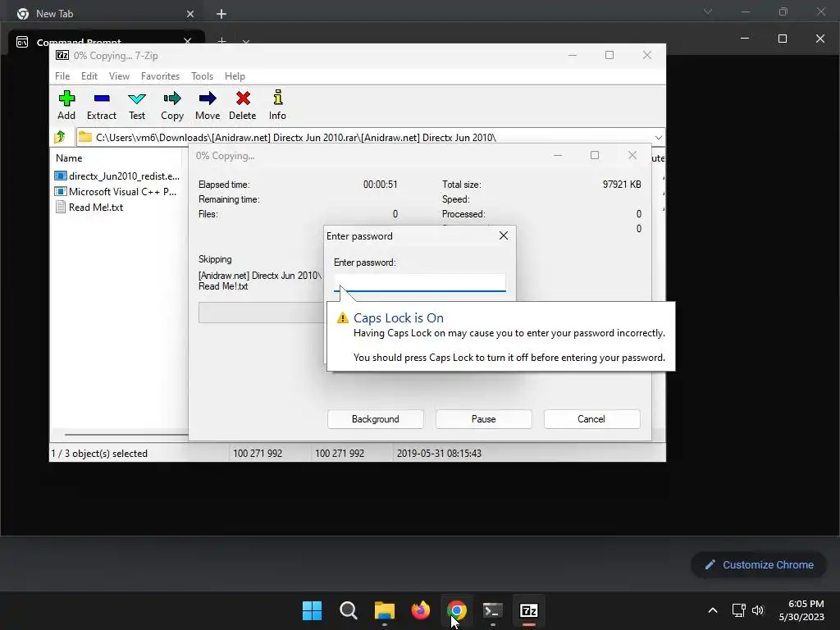Cancel the copying operation
This screenshot has height=630, width=840.
coord(591,419)
